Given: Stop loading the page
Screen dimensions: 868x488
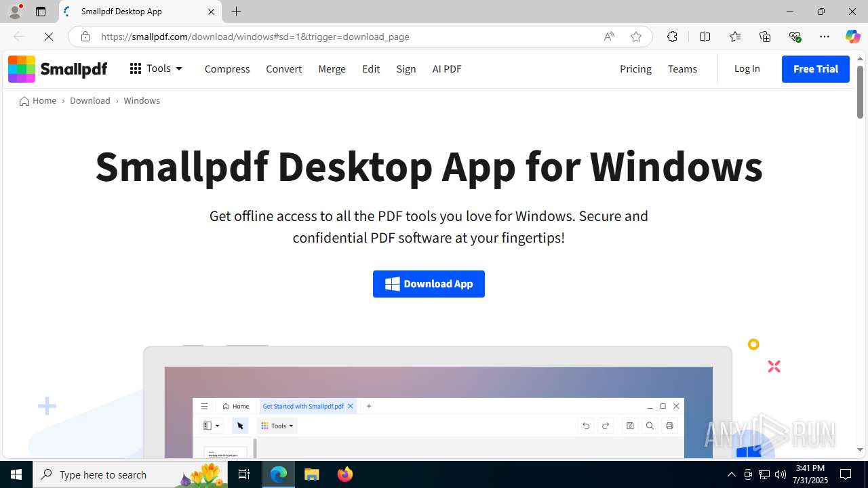Looking at the screenshot, I should pos(49,37).
